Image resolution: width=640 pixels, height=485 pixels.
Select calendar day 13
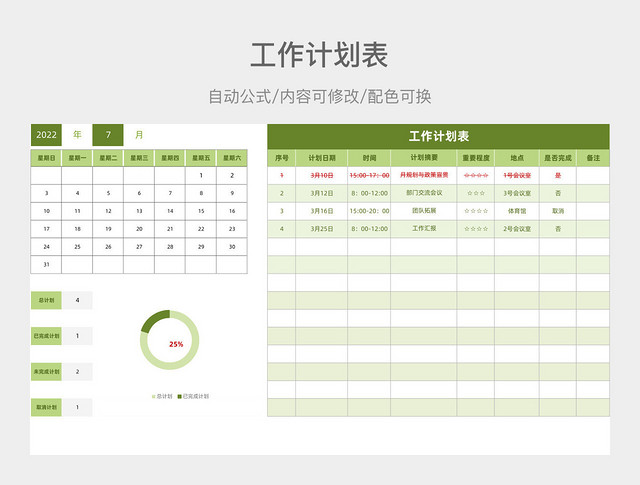139,211
